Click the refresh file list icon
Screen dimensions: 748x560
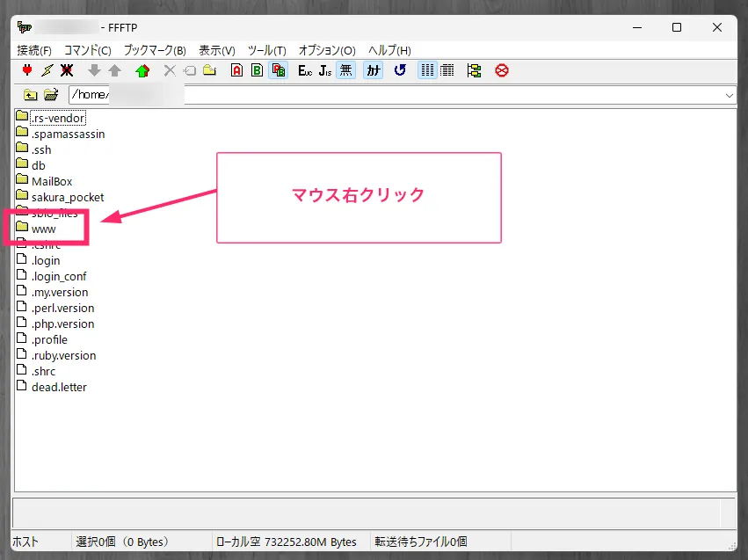pyautogui.click(x=400, y=70)
